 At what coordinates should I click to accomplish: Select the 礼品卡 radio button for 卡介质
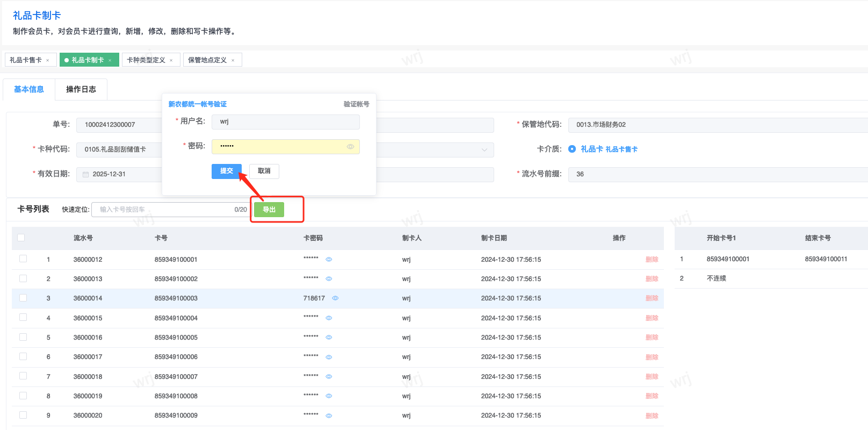click(x=572, y=149)
